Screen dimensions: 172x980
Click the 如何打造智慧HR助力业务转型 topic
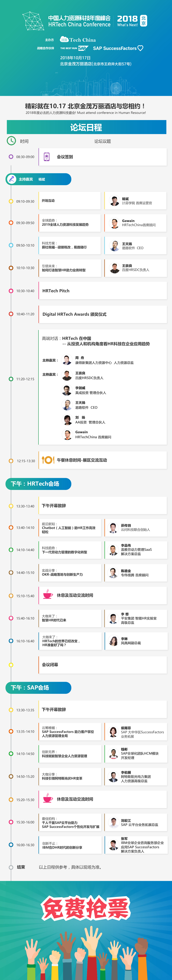64,270
